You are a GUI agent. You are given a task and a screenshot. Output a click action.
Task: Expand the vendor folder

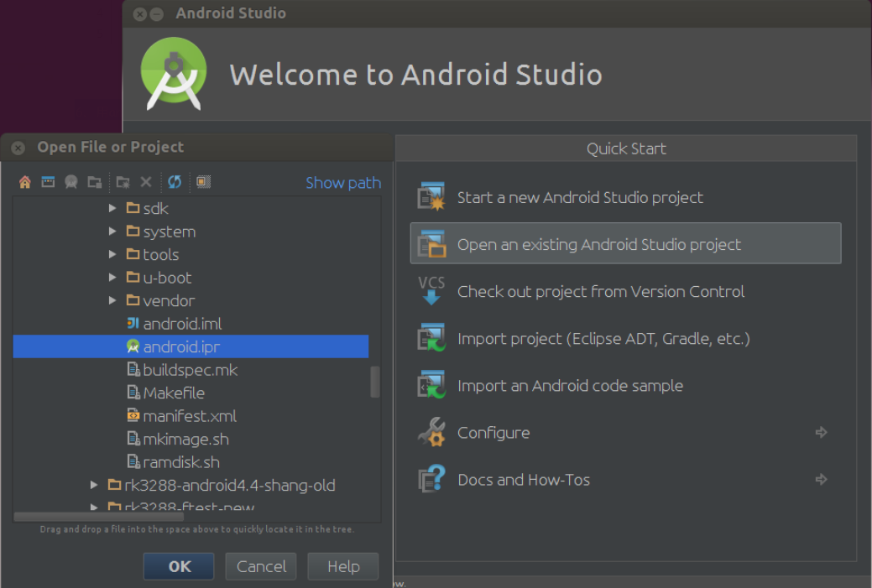(112, 300)
